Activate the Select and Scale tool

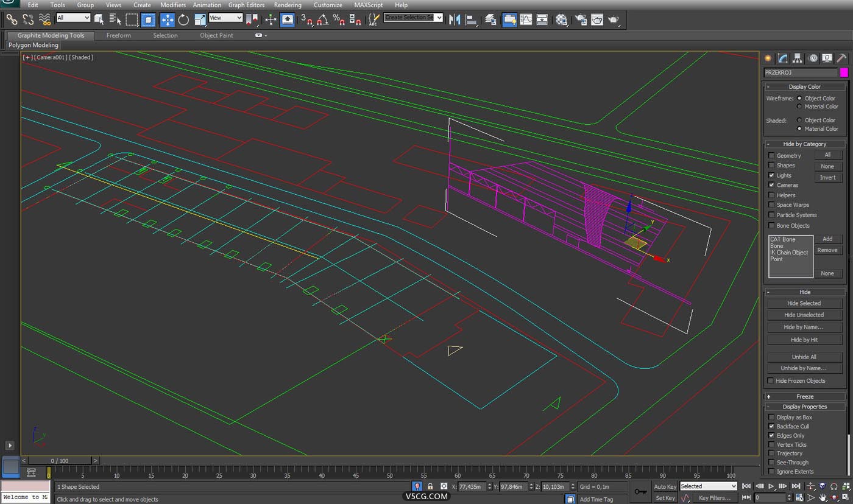tap(200, 19)
